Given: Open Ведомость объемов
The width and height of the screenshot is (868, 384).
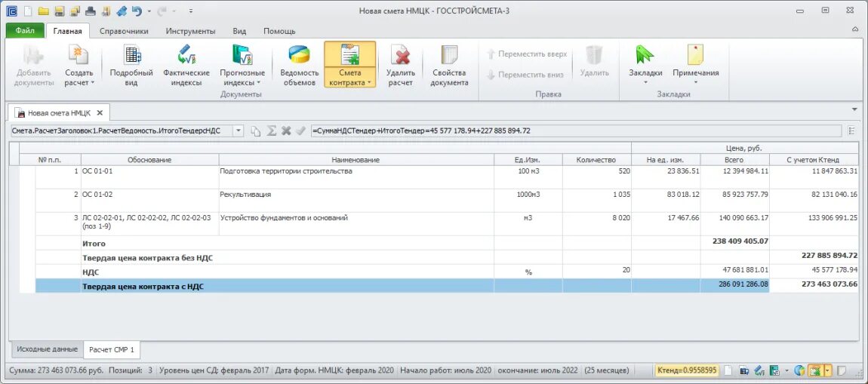Looking at the screenshot, I should 300,66.
